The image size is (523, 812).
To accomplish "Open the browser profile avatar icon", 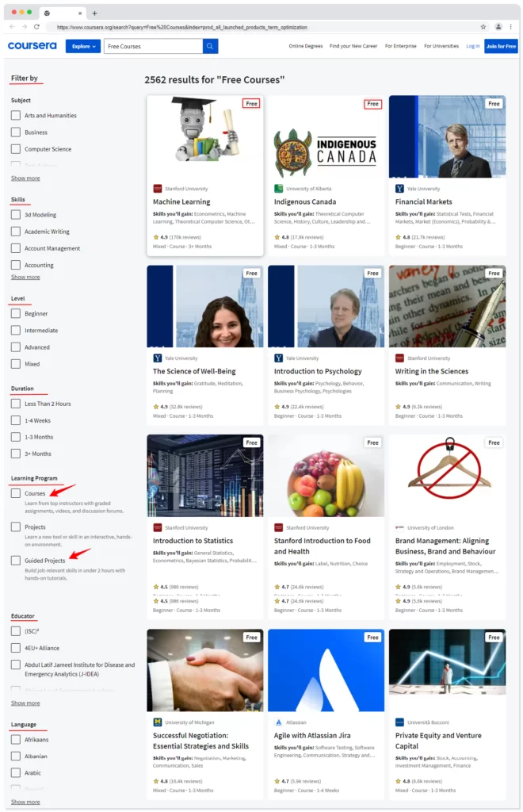I will tap(498, 26).
